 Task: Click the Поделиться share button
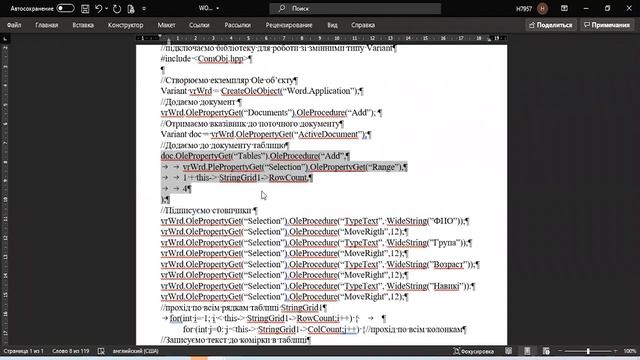click(551, 25)
